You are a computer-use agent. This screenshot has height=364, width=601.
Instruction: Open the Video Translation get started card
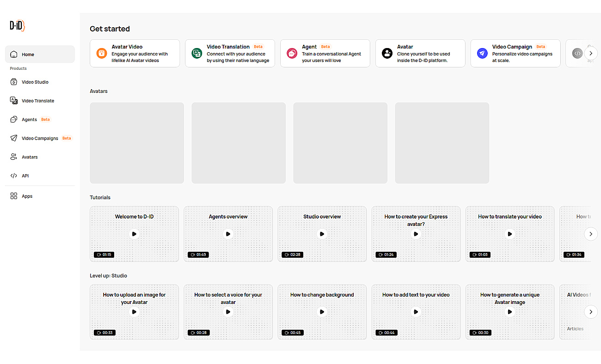click(x=230, y=53)
